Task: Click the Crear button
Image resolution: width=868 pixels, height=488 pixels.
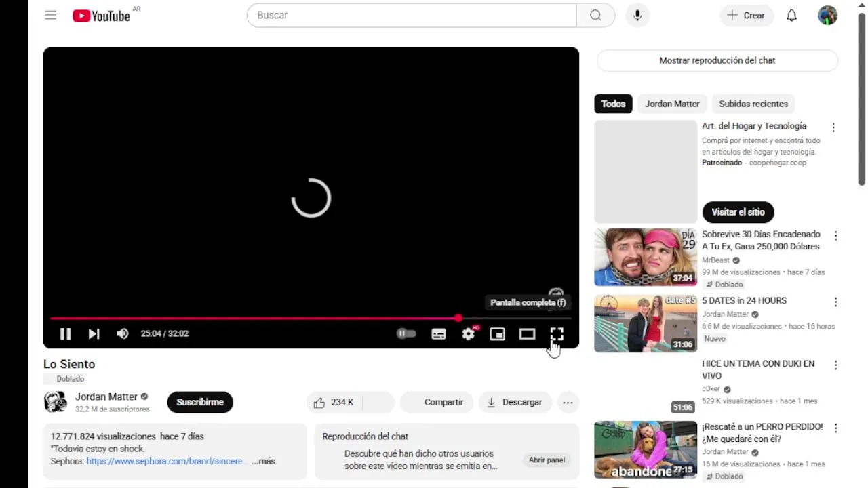Action: [746, 15]
